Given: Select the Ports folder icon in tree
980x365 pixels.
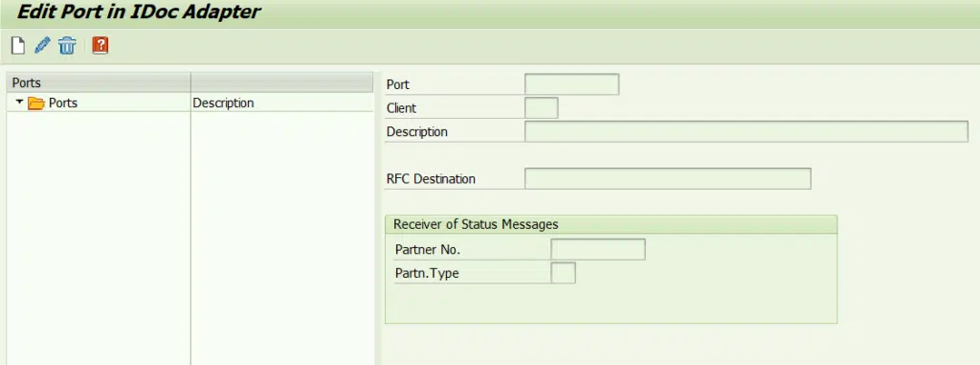Looking at the screenshot, I should [x=36, y=103].
